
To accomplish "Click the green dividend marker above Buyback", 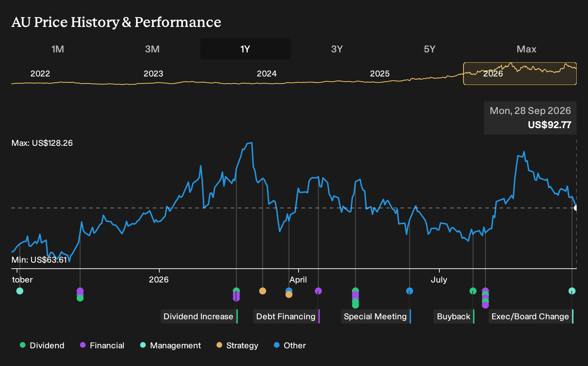I will point(473,291).
